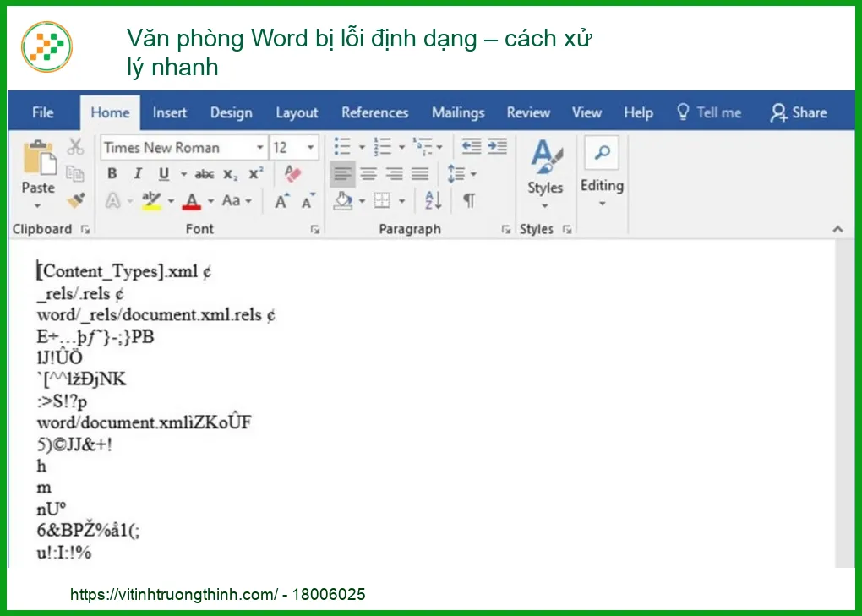Switch to the References tab

pos(375,112)
